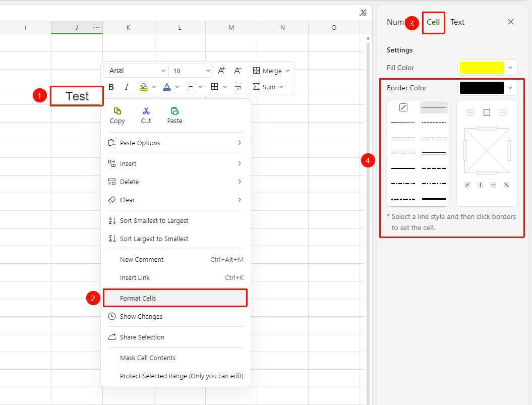Viewport: 532px width, 405px height.
Task: Choose Insert Link in the context menu
Action: point(175,278)
